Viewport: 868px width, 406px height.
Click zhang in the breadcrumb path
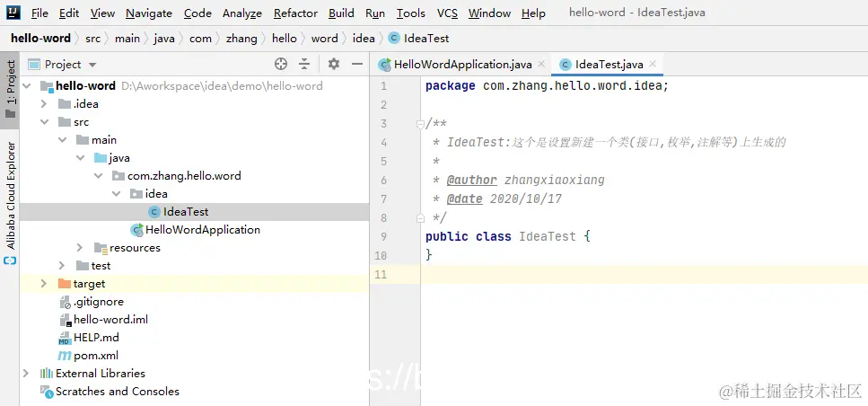point(241,39)
